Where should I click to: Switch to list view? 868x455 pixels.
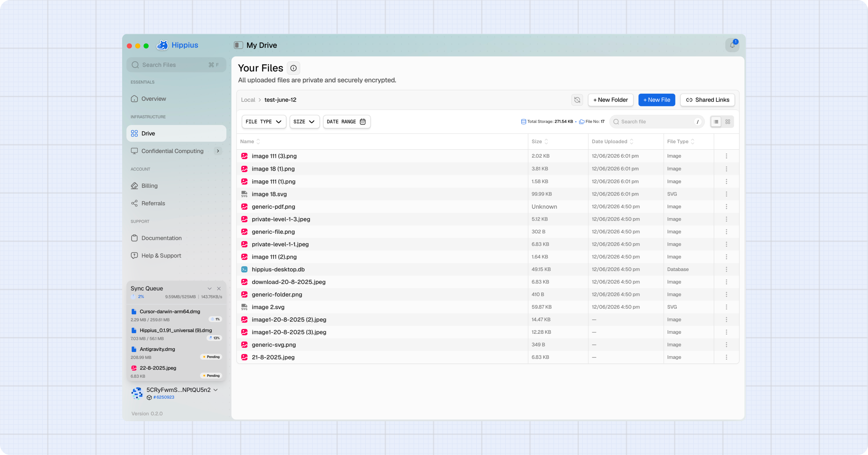click(x=716, y=122)
